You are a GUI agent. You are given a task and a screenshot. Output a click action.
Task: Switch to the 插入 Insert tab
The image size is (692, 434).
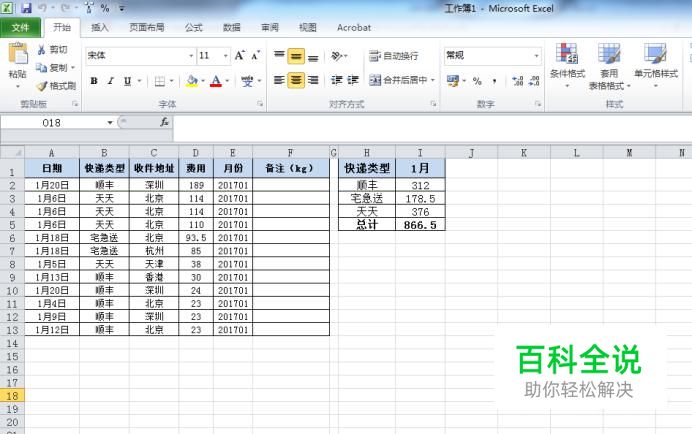pyautogui.click(x=100, y=27)
